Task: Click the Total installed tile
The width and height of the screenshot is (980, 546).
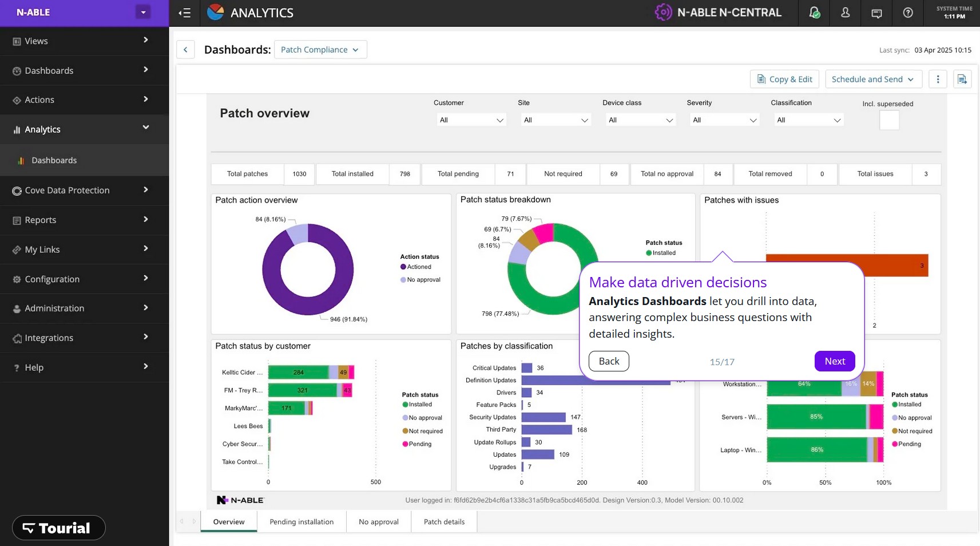Action: 368,174
